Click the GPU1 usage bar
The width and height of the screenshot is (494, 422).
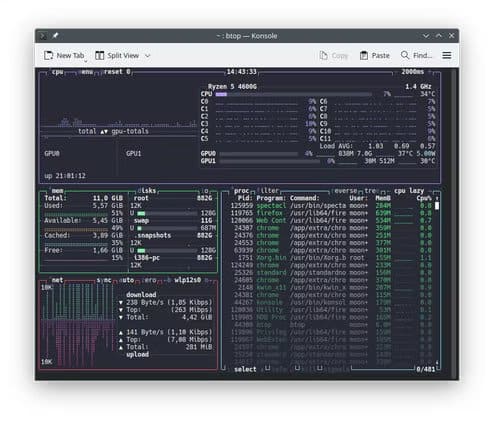[x=270, y=161]
